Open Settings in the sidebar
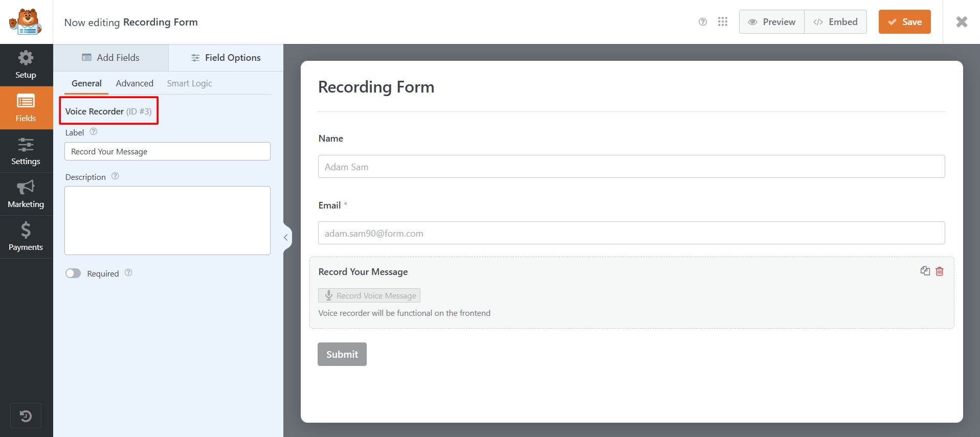The height and width of the screenshot is (437, 980). click(x=26, y=151)
